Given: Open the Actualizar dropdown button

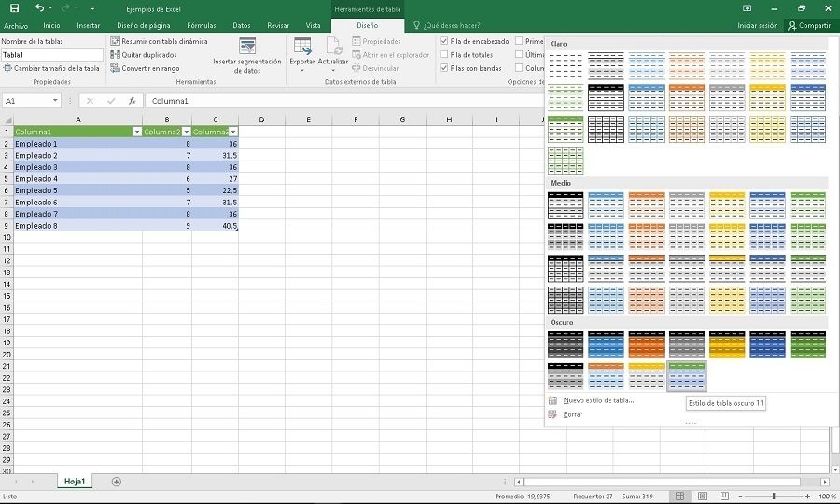Looking at the screenshot, I should coord(332,56).
